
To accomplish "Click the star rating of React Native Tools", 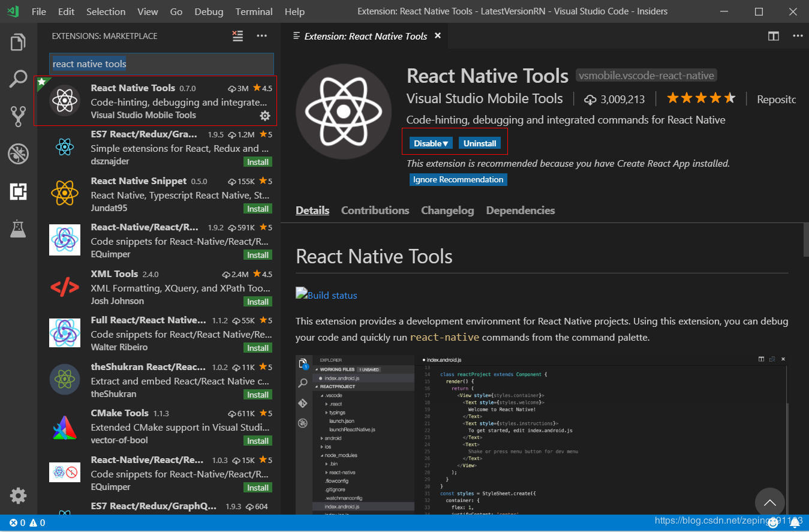I will tap(701, 98).
